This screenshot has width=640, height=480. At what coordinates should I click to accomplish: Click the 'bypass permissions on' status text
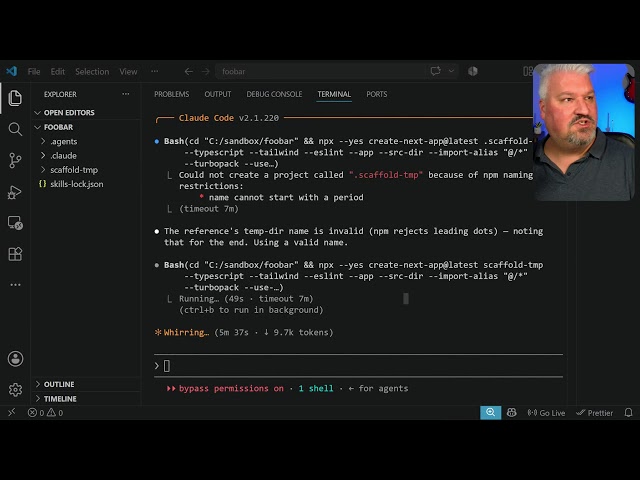[x=231, y=388]
